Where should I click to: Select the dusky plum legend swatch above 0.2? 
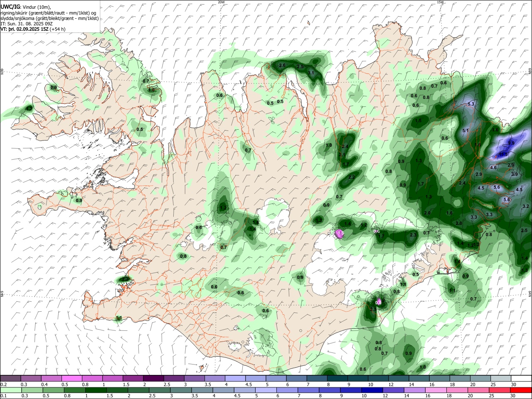10,378
